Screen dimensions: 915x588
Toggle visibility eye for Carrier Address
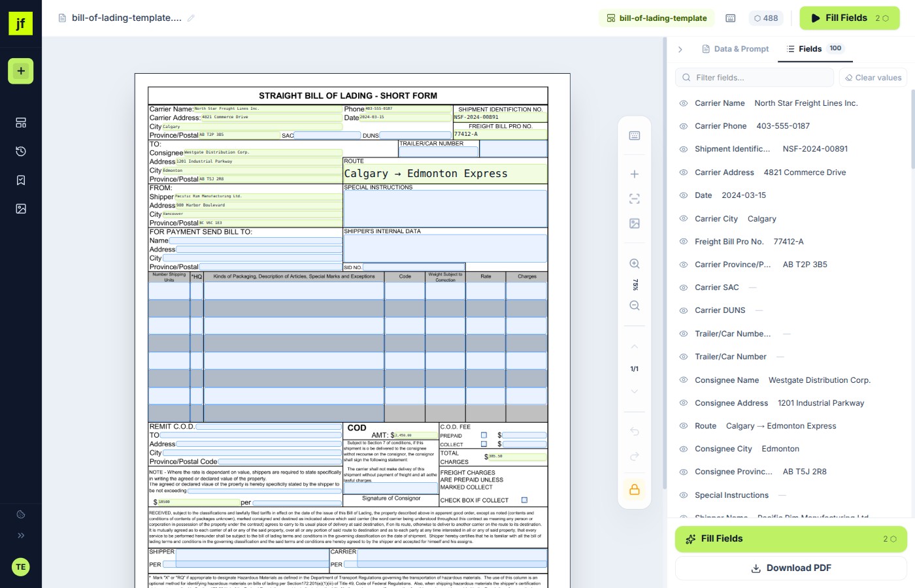tap(684, 172)
